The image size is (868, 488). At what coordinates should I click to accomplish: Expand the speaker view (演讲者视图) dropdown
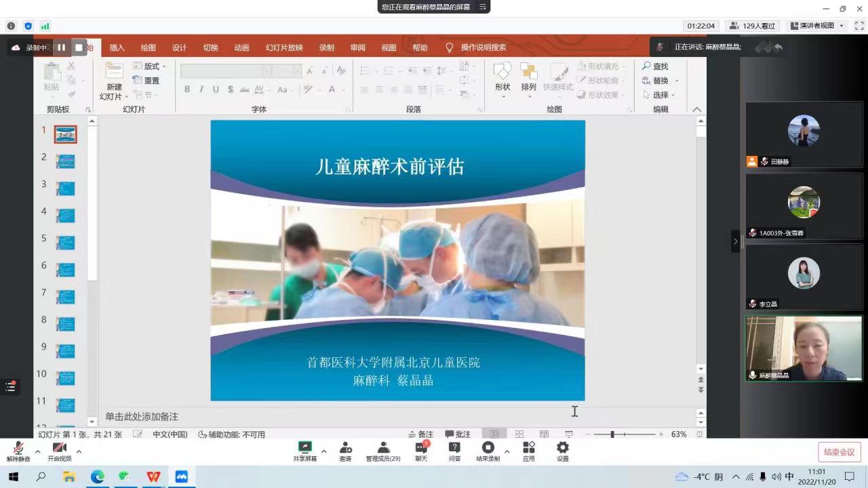(842, 26)
